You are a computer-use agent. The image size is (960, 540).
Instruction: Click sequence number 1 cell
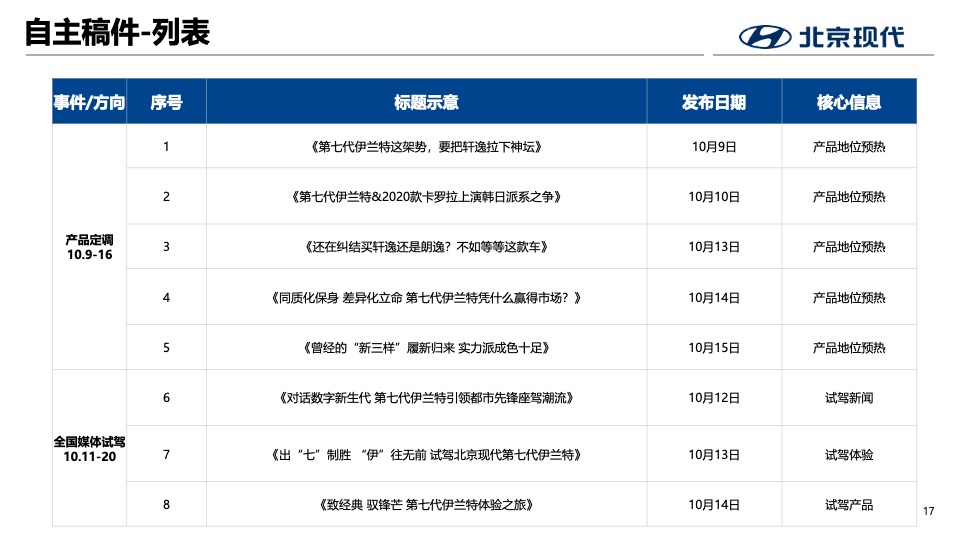[x=167, y=146]
